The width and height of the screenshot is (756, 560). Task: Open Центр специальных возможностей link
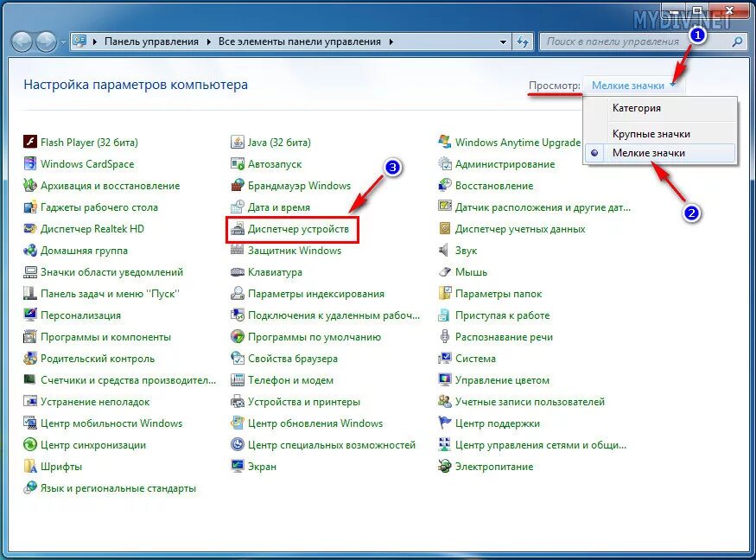click(332, 445)
